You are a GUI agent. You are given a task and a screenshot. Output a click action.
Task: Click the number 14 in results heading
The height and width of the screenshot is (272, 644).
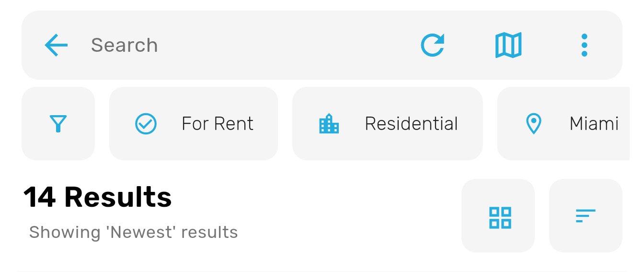coord(39,197)
